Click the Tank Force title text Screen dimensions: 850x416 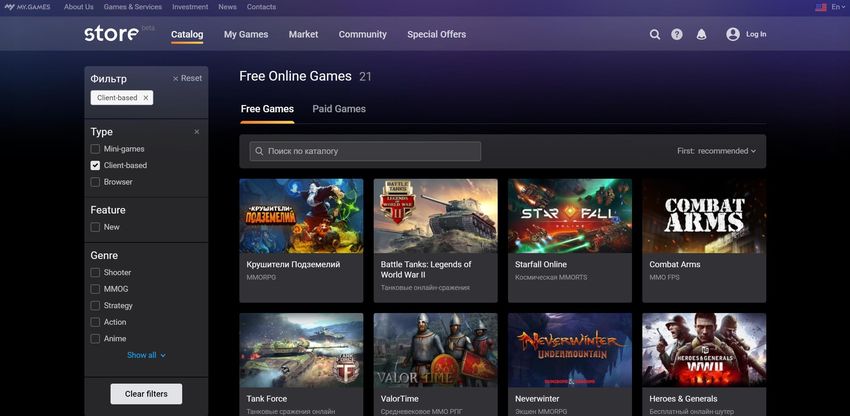[267, 399]
